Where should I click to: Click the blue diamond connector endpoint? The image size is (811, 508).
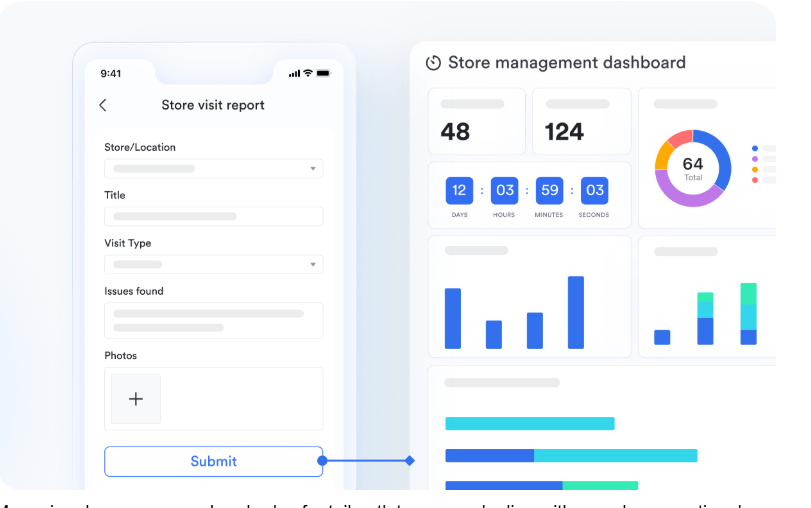tap(409, 461)
